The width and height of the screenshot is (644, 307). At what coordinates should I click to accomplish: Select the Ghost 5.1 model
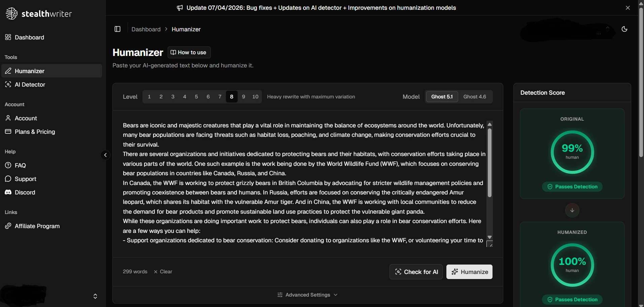tap(442, 97)
